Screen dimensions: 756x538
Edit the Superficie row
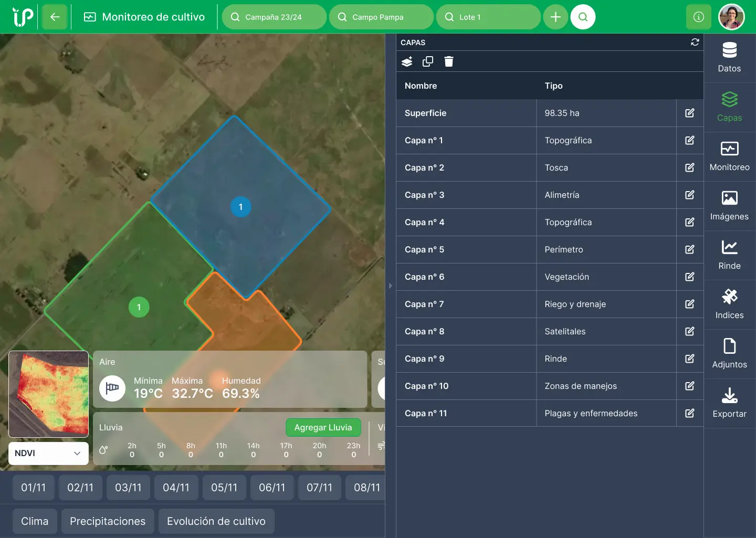pos(690,113)
